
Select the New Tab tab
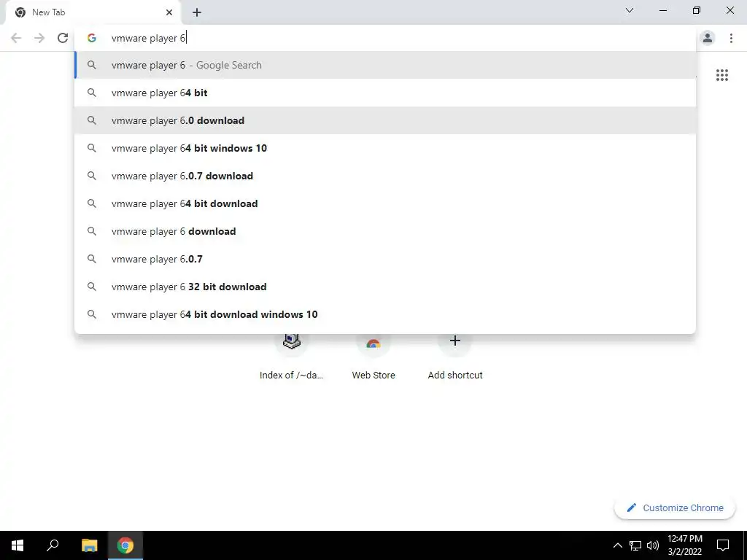coord(93,12)
